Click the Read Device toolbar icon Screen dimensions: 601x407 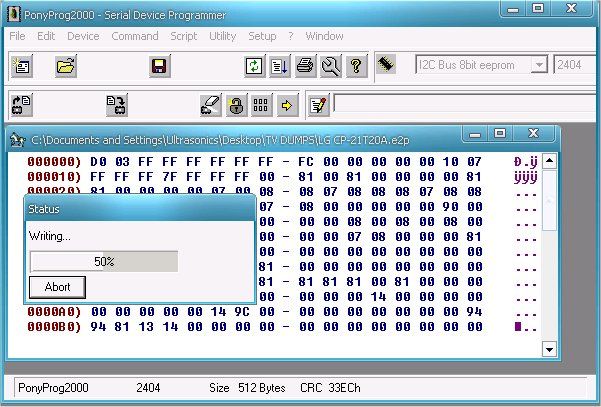[x=21, y=105]
